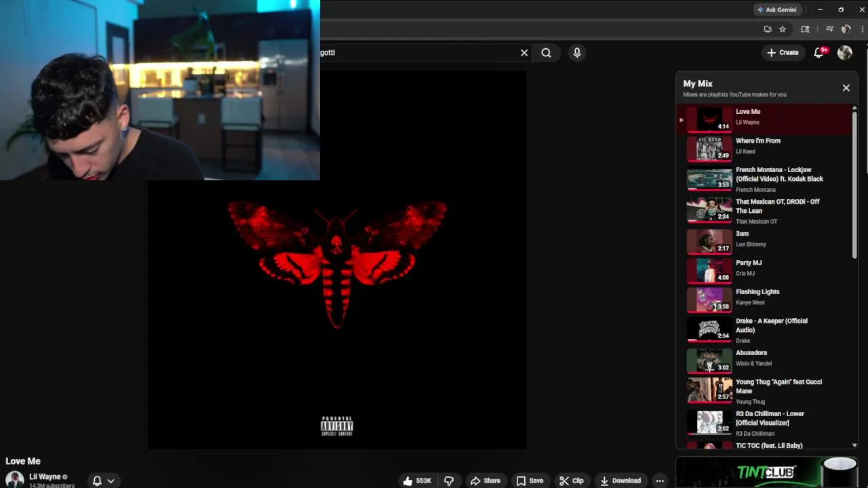
Task: Click the Love Me video title
Action: (x=23, y=461)
